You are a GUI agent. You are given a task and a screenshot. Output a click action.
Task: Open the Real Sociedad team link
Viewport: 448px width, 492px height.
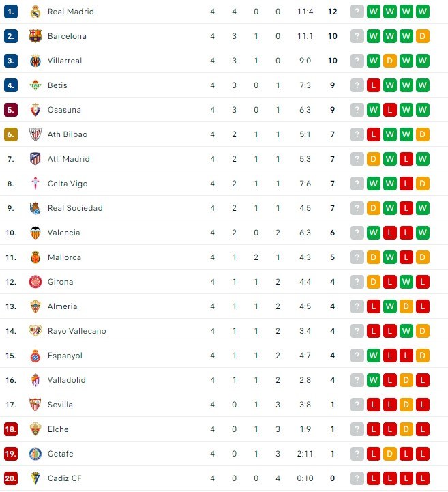(x=75, y=208)
